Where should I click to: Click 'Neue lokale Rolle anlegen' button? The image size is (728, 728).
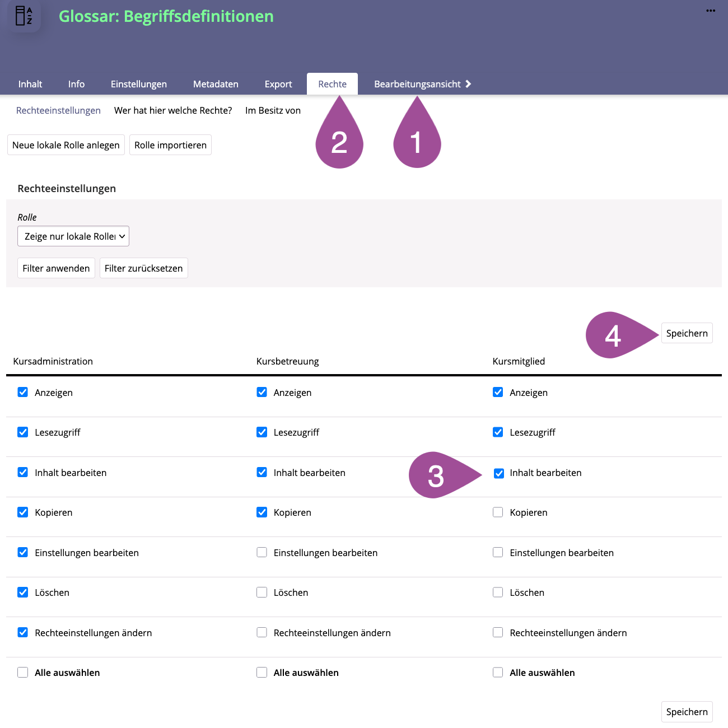66,145
